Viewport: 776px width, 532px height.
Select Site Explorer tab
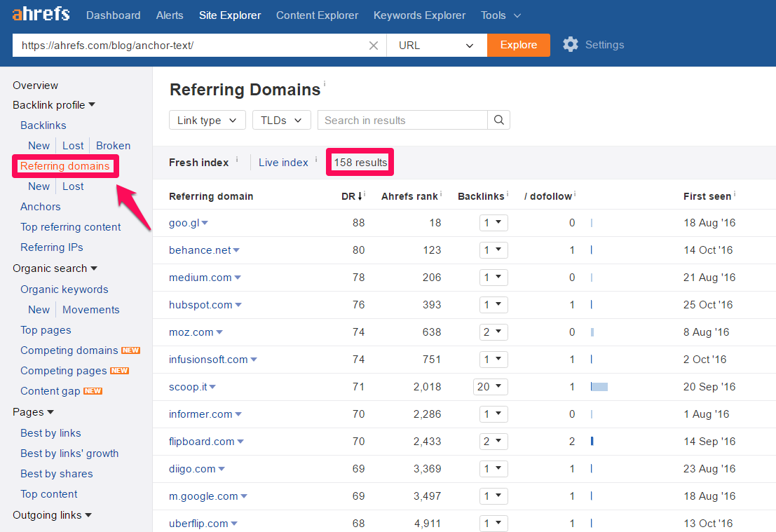(x=230, y=15)
